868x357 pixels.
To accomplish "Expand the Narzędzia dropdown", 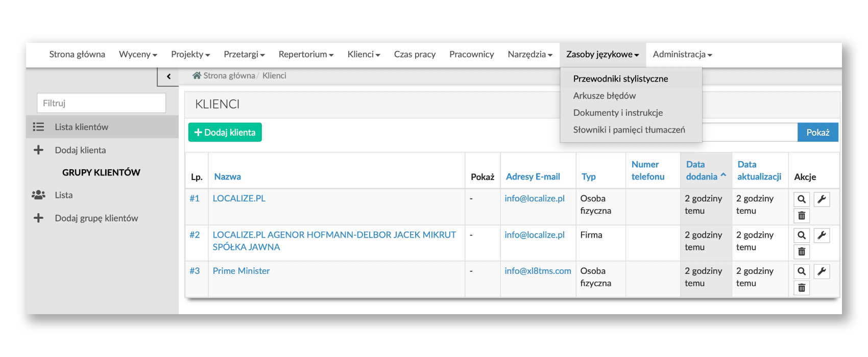I will (530, 55).
